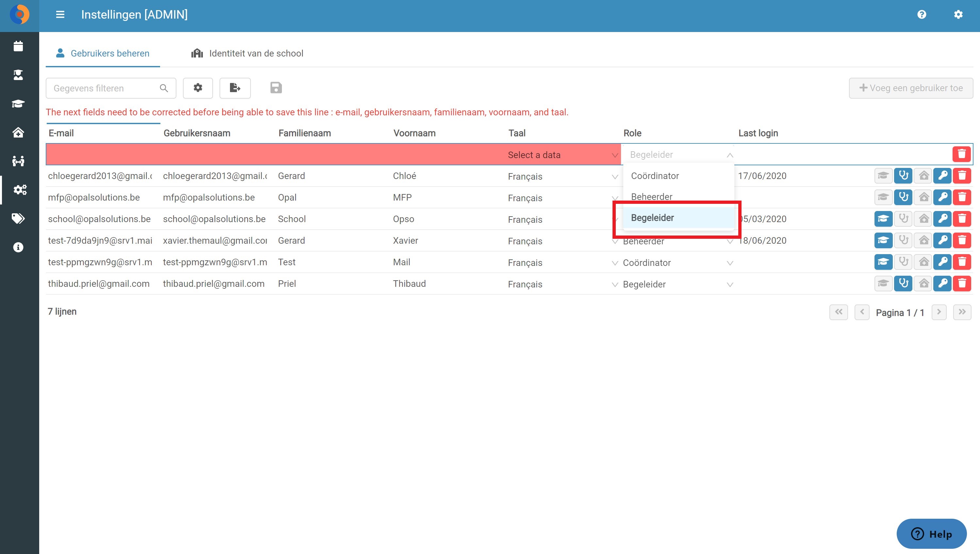Screen dimensions: 980x554
Task: Click the key icon for Thibaud Priel
Action: point(942,284)
